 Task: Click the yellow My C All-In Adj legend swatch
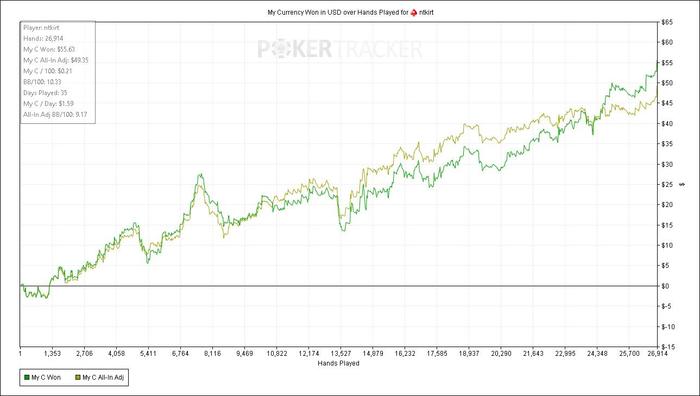click(78, 378)
